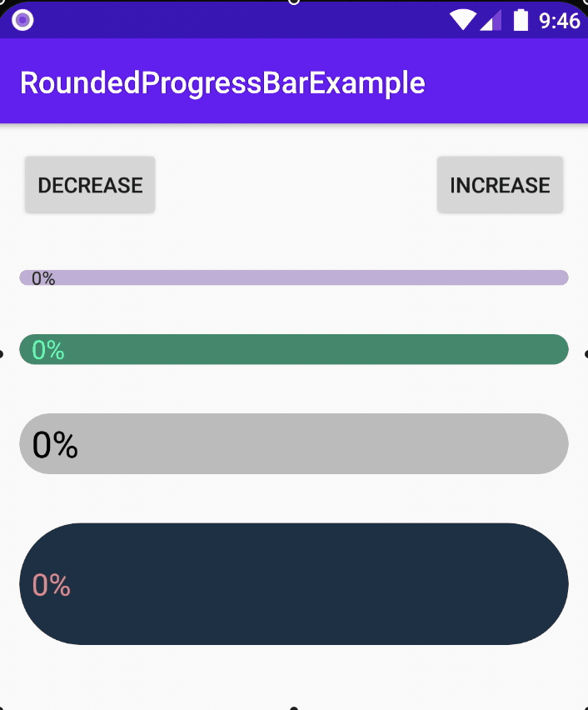Click the middle of the dark navy progress bar
This screenshot has height=710, width=588.
(294, 584)
